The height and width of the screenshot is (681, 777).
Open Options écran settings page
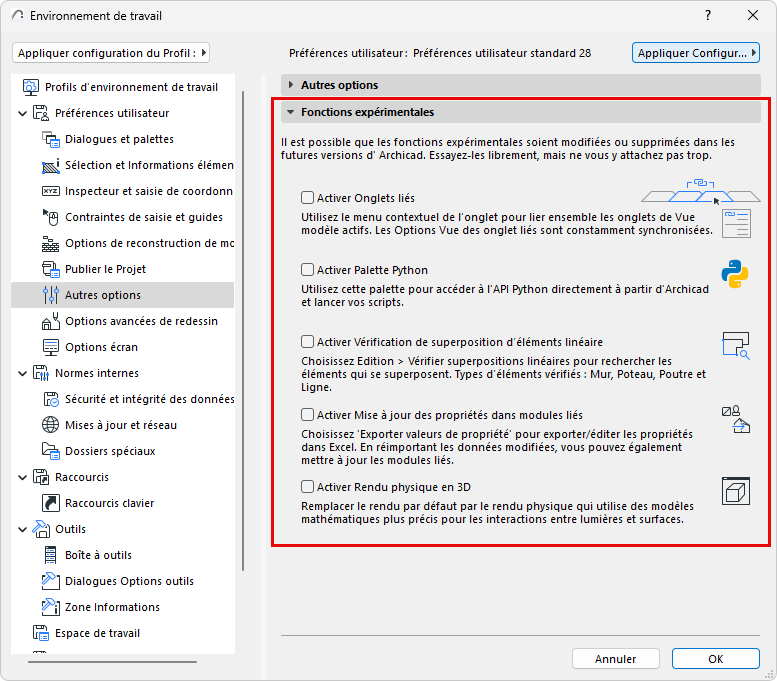(102, 347)
